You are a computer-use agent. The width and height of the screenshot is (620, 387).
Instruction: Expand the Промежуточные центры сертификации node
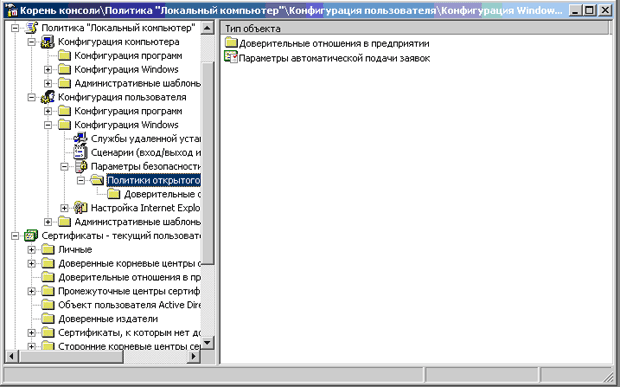click(32, 291)
